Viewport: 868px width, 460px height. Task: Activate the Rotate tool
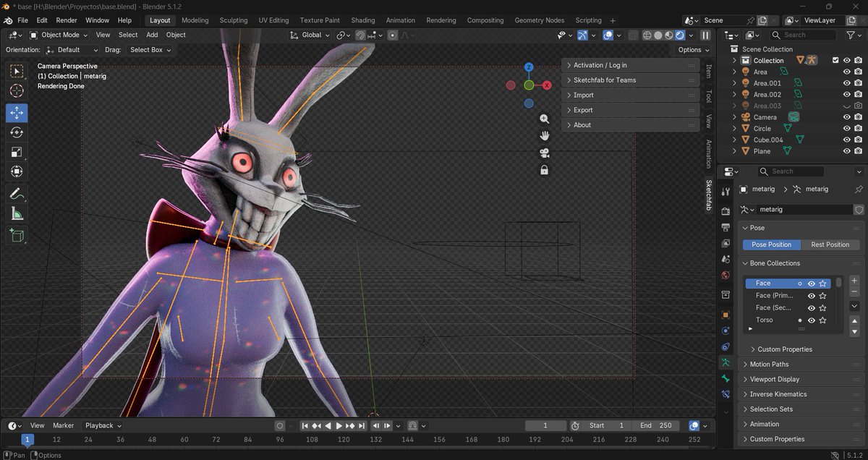[17, 133]
